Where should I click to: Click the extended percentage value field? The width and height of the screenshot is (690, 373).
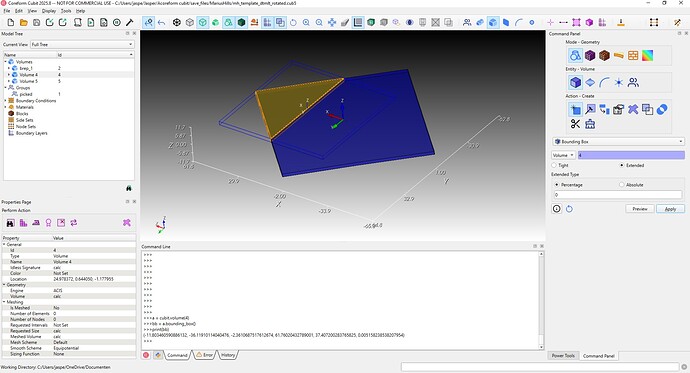pyautogui.click(x=618, y=195)
